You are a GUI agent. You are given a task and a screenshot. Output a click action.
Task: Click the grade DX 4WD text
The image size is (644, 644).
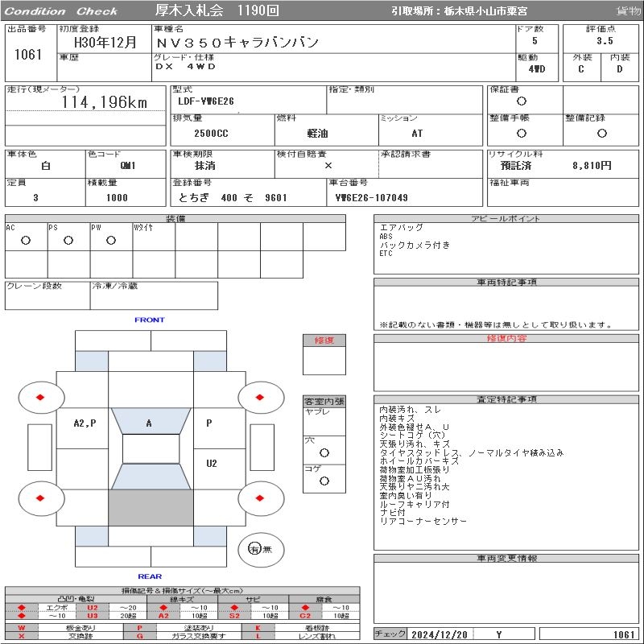185,67
